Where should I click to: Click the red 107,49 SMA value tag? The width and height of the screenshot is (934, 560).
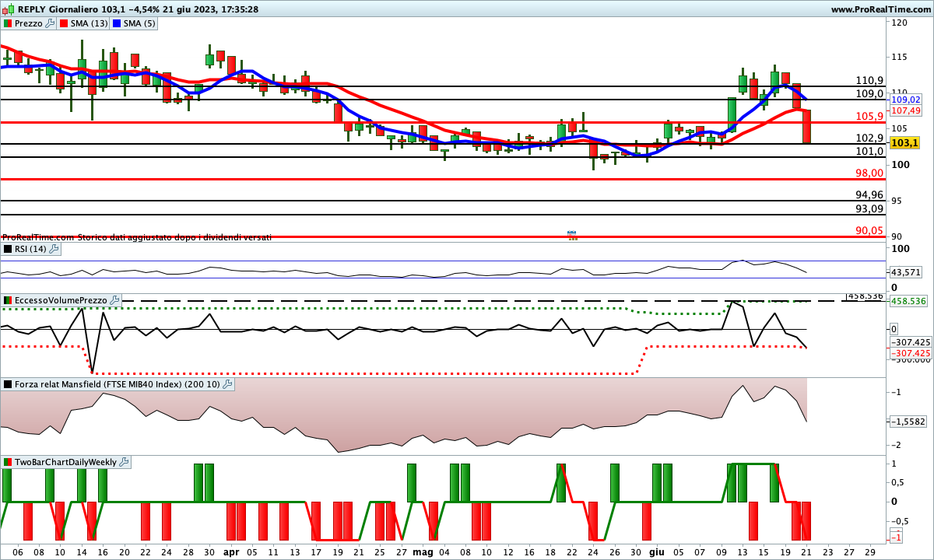point(905,110)
